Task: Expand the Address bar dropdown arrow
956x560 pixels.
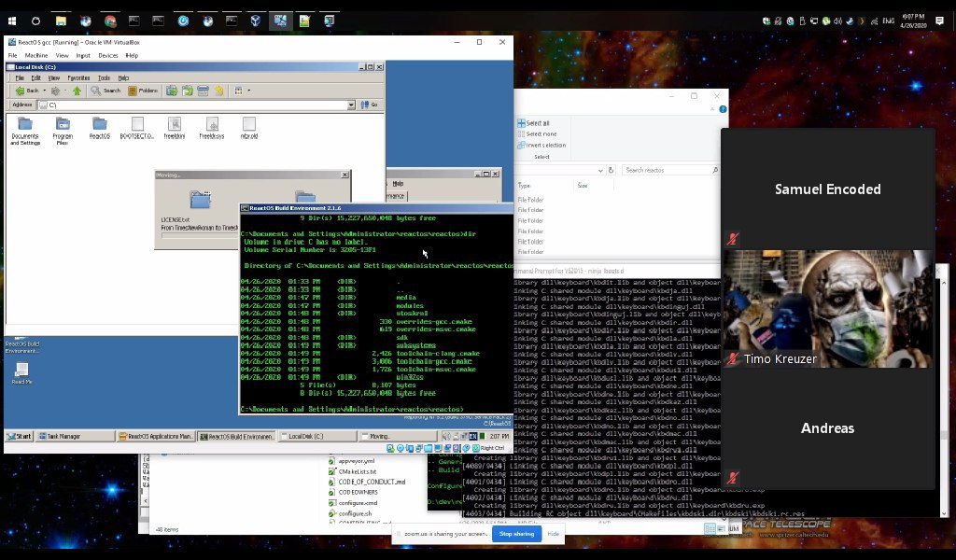Action: tap(351, 105)
